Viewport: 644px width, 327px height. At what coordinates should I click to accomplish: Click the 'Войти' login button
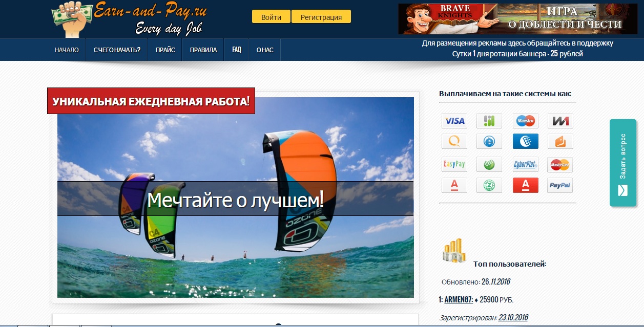(x=271, y=17)
